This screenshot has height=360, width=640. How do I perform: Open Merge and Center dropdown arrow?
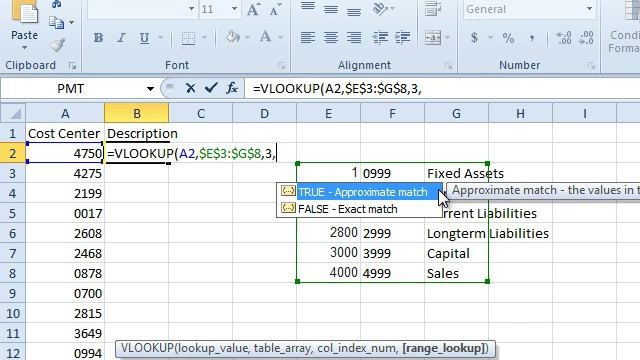448,38
